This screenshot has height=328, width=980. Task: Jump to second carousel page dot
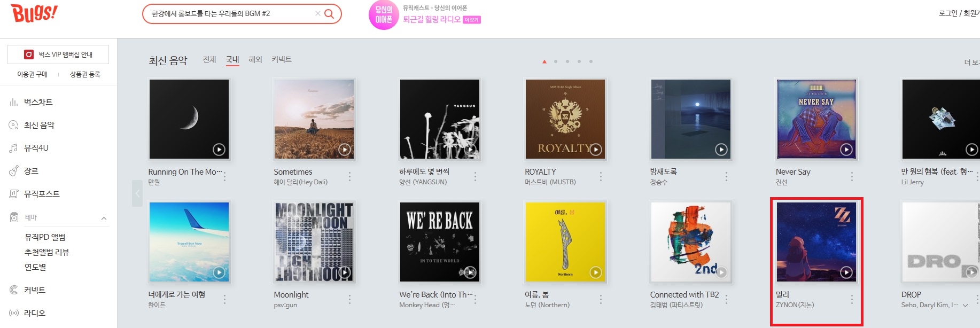point(556,61)
